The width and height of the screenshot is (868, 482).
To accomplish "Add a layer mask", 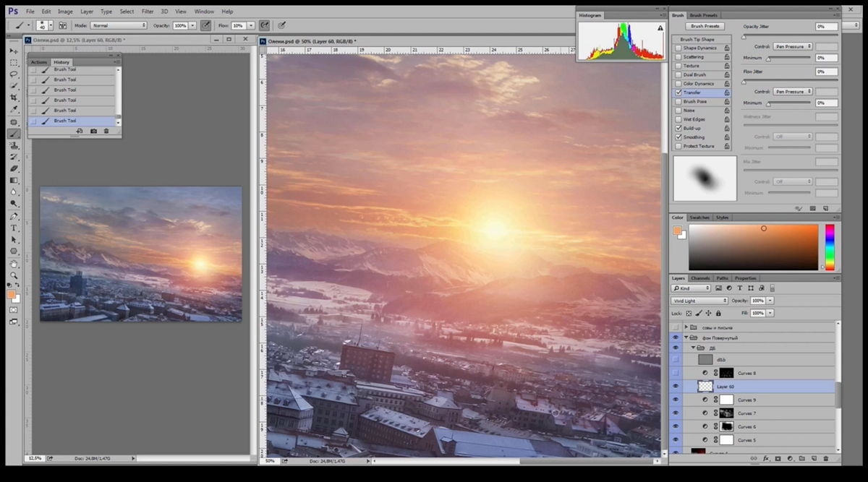I will [x=778, y=458].
